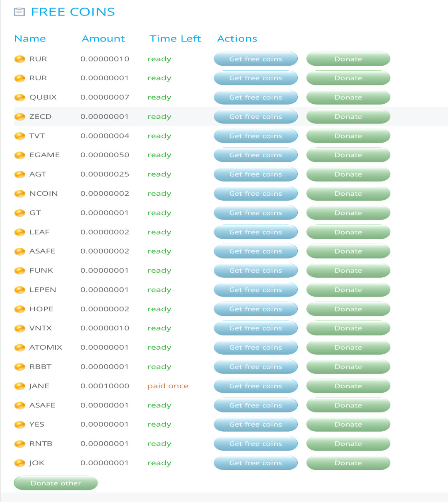Image resolution: width=448 pixels, height=502 pixels.
Task: Get free coins for JANE
Action: 256,386
